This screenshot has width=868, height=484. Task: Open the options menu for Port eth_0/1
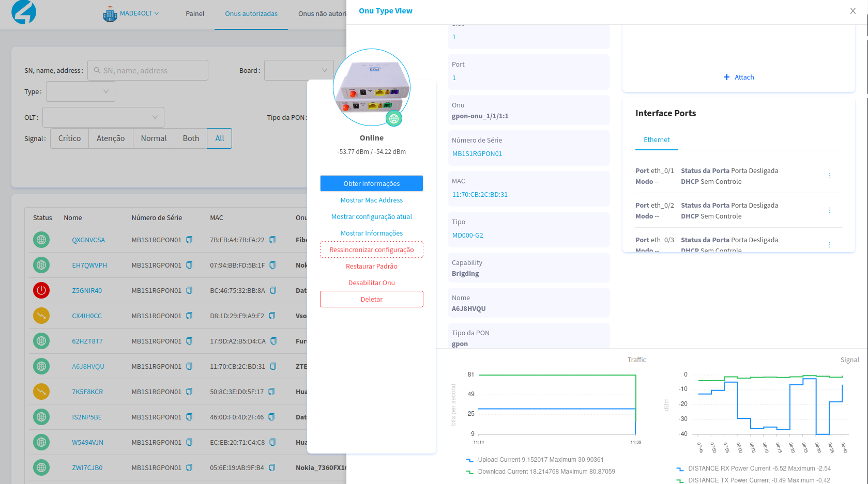[830, 176]
